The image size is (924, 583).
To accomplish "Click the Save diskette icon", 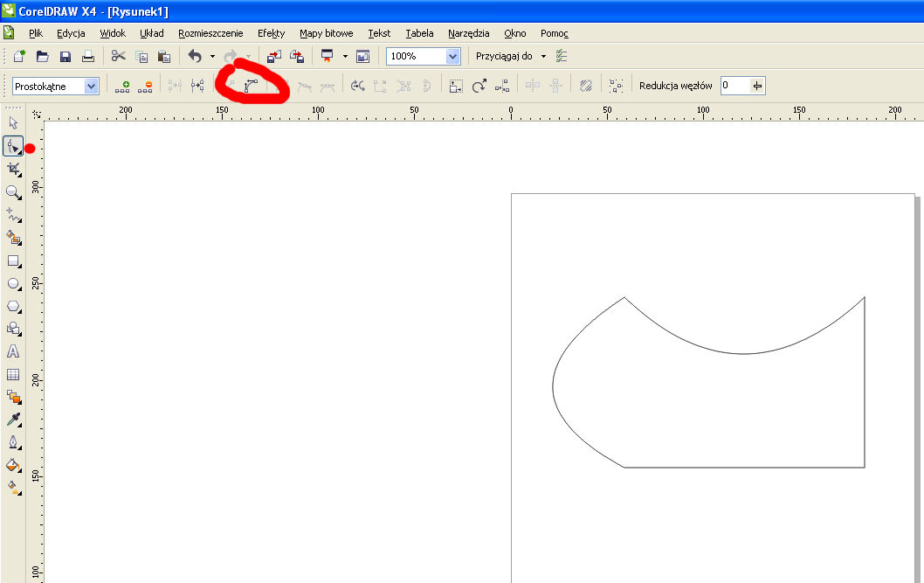I will [66, 56].
